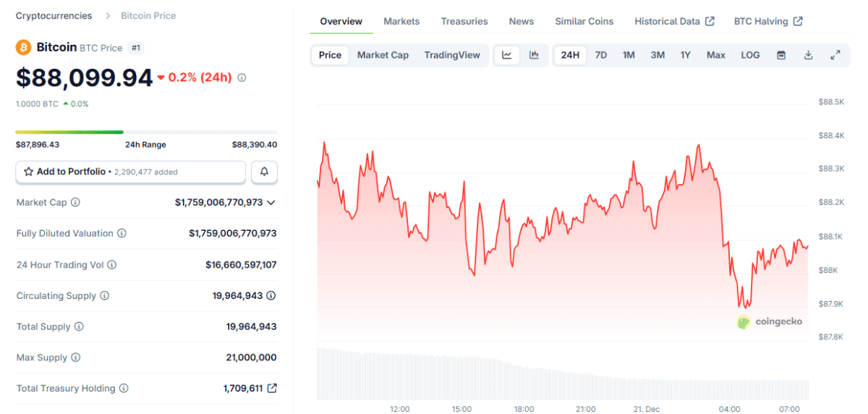The image size is (868, 414).
Task: Click the 24h Range progress bar
Action: pos(146,132)
